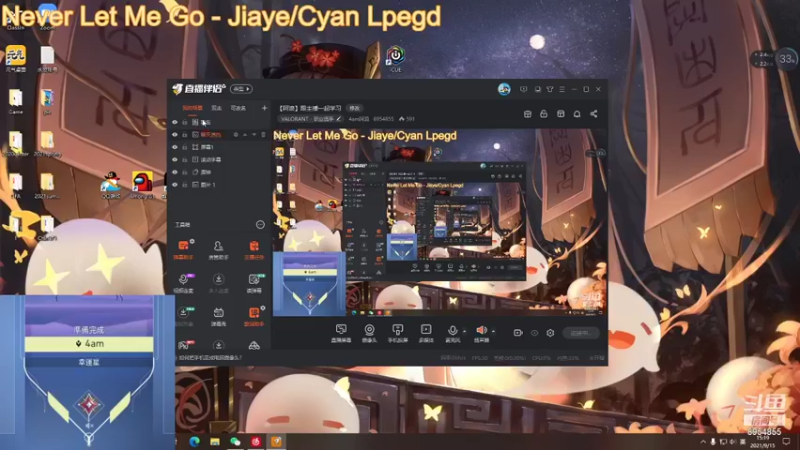Click the stream title text in header
This screenshot has height=450, width=800.
[310, 108]
